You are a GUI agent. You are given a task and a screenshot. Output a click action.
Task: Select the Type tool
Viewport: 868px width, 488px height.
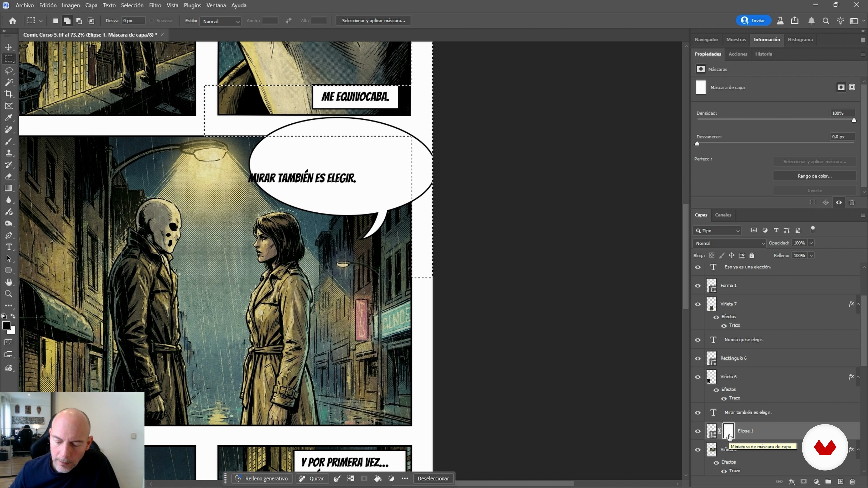pyautogui.click(x=9, y=247)
